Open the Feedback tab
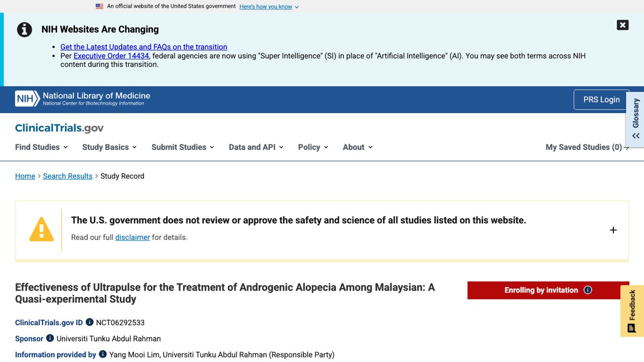Screen dimensions: 644x362 click(632, 311)
